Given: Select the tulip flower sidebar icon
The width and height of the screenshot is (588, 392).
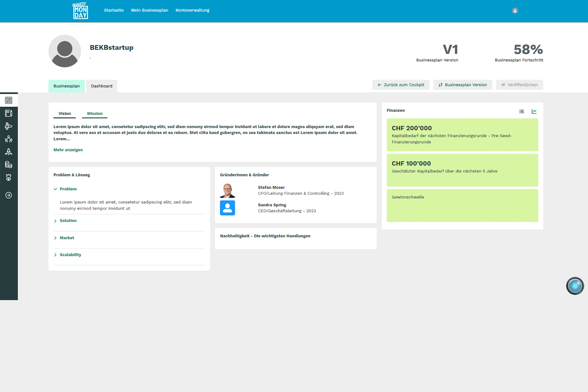Looking at the screenshot, I should (x=9, y=178).
